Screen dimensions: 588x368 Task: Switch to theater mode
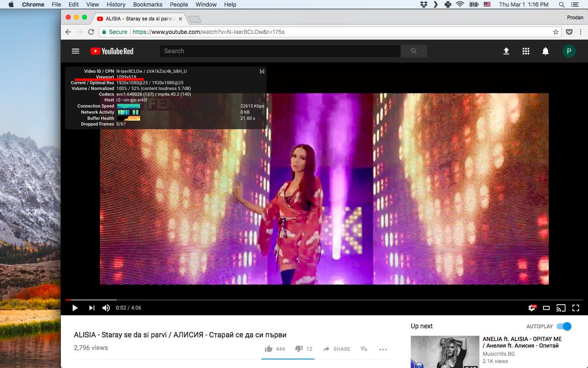point(546,308)
